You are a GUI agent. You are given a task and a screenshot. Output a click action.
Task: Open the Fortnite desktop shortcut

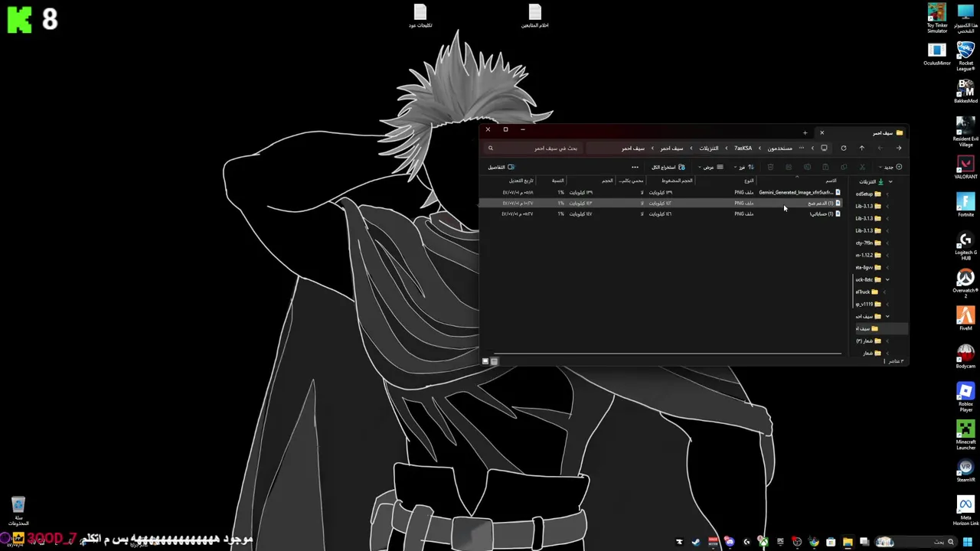point(965,204)
